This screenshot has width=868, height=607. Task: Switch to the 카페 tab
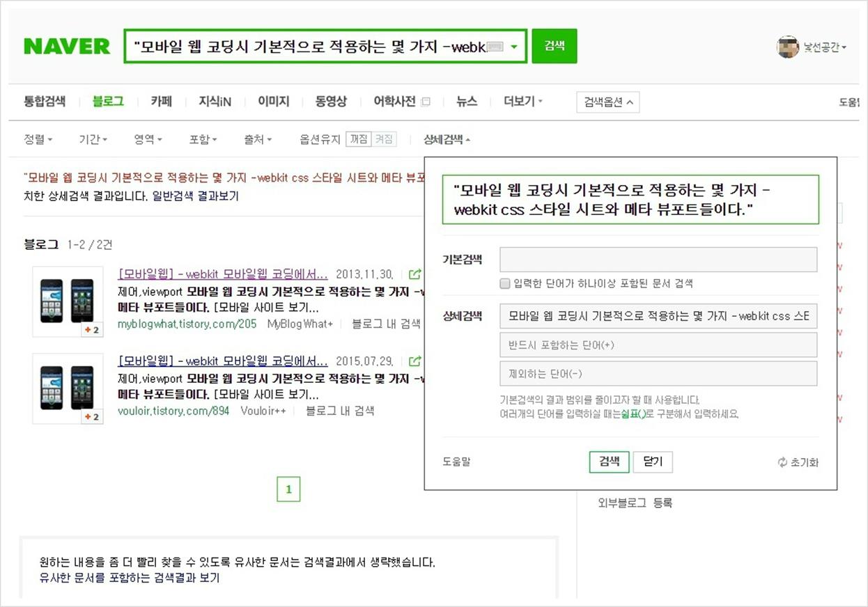162,102
